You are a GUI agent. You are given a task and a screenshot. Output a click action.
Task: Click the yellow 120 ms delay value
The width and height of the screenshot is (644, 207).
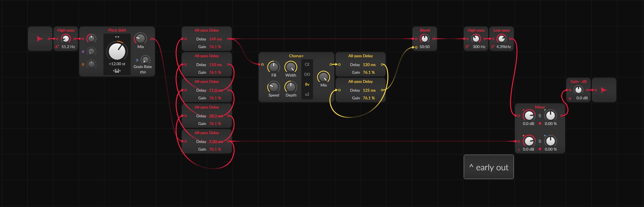pos(369,65)
